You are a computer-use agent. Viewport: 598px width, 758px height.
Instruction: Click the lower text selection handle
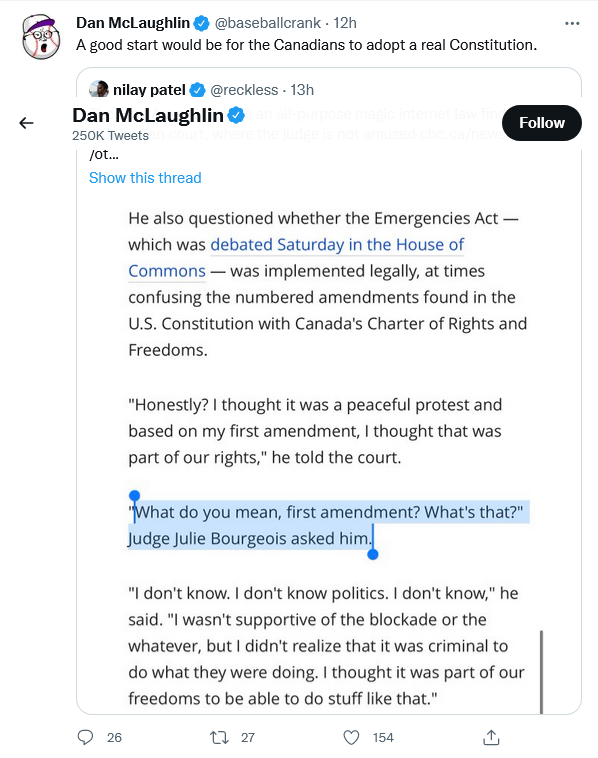click(373, 554)
